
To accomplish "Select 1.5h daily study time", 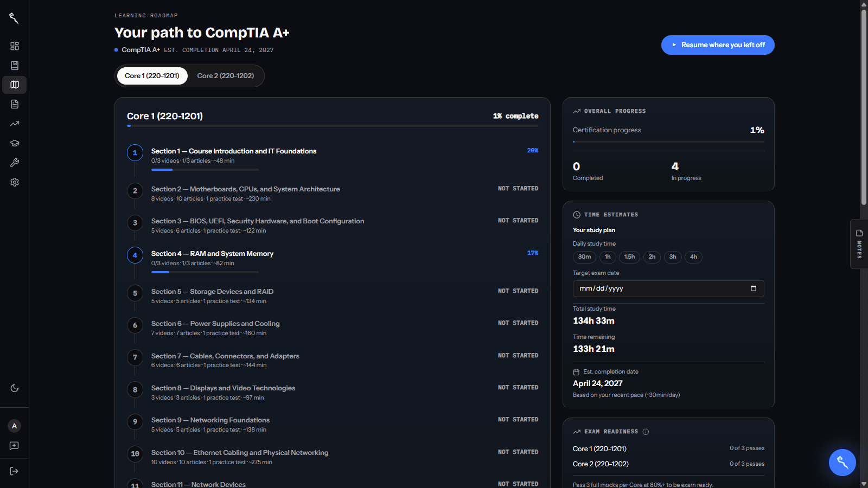I will [x=629, y=257].
